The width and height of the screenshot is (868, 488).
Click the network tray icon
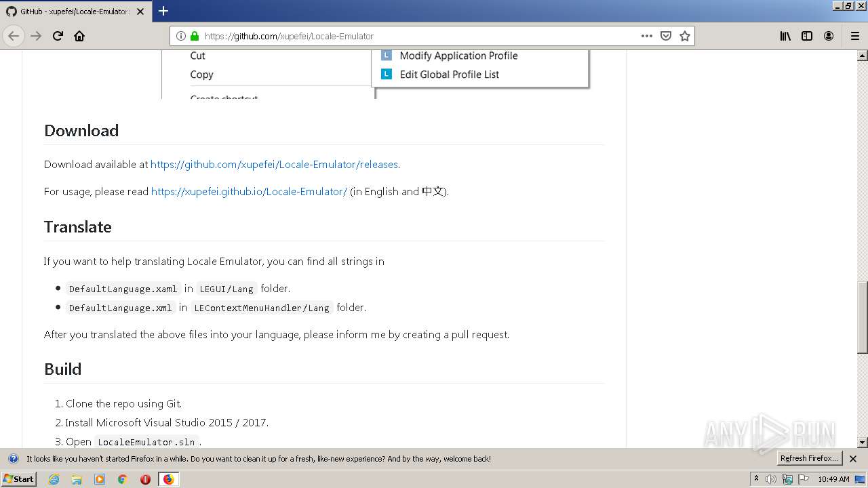(787, 479)
